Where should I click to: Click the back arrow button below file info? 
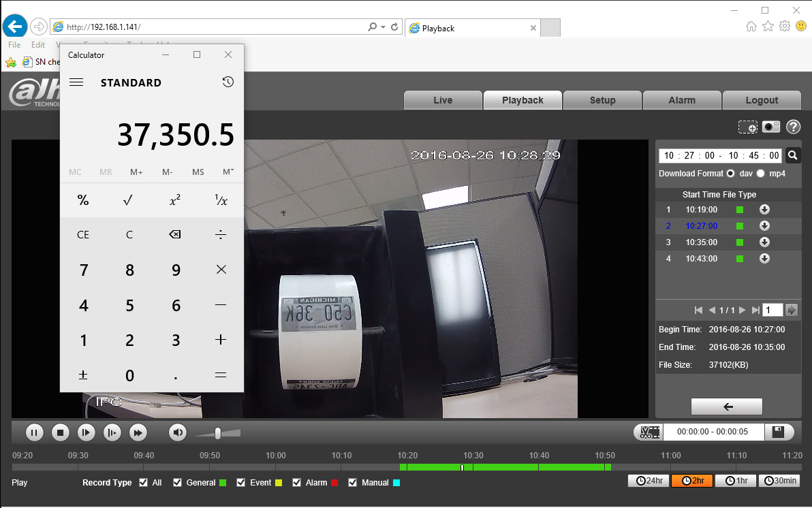click(727, 407)
